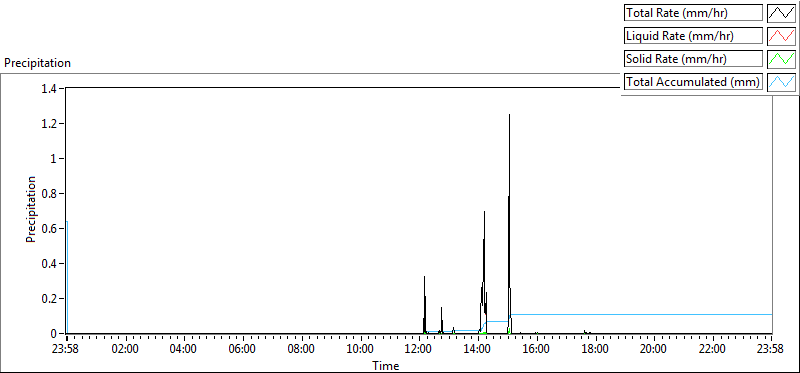Select the Solid Rate (mm/hr) legend label
The image size is (800, 373).
693,59
